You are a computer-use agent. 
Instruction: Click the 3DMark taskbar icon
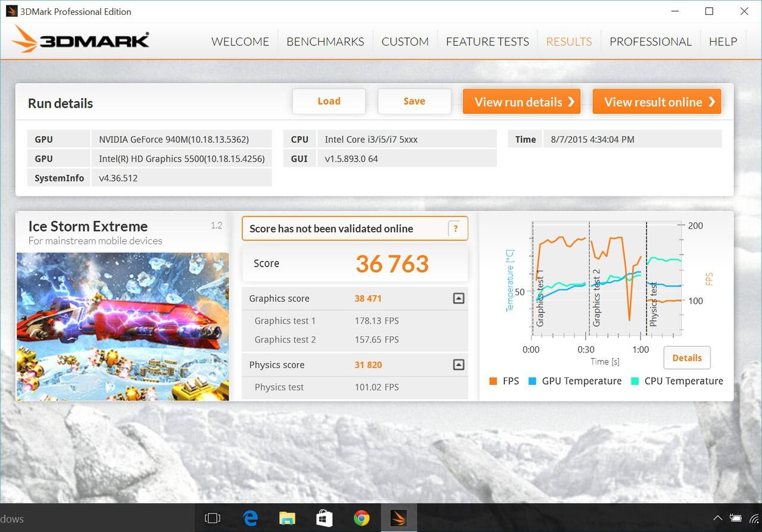point(399,518)
